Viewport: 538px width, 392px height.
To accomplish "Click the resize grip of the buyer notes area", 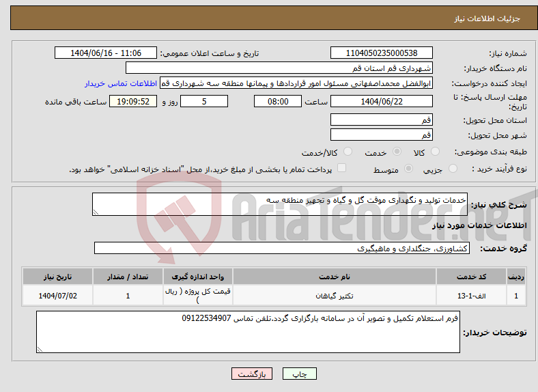I will [40, 350].
